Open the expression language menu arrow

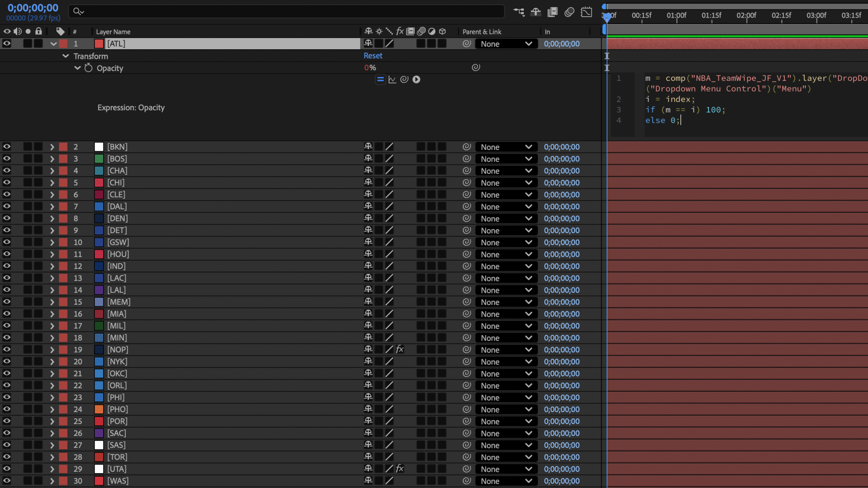pos(416,80)
